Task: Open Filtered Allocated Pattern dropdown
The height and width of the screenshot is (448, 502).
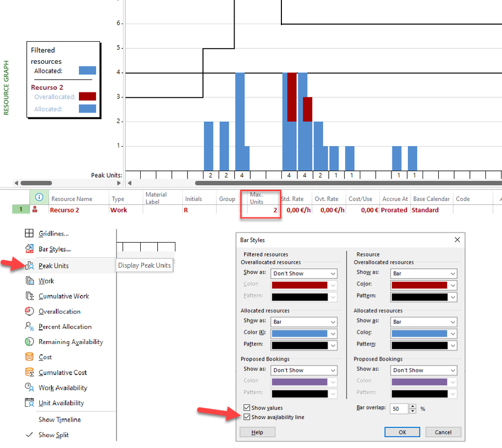Action: pos(304,345)
